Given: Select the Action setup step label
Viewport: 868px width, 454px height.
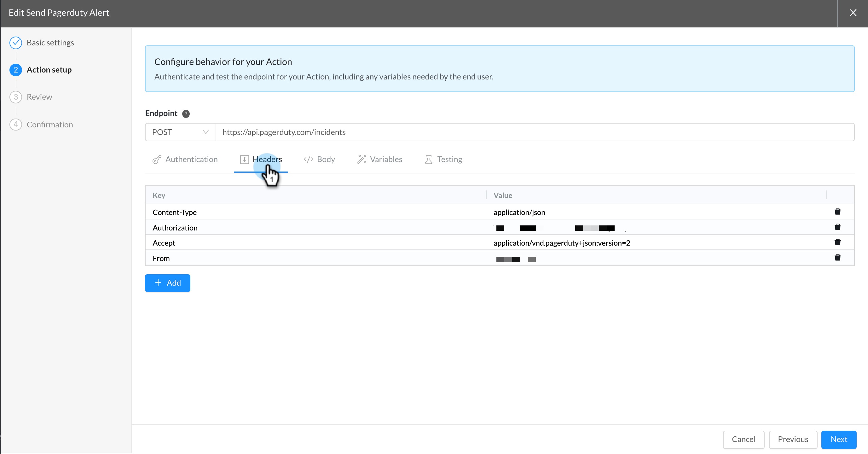Looking at the screenshot, I should [49, 70].
